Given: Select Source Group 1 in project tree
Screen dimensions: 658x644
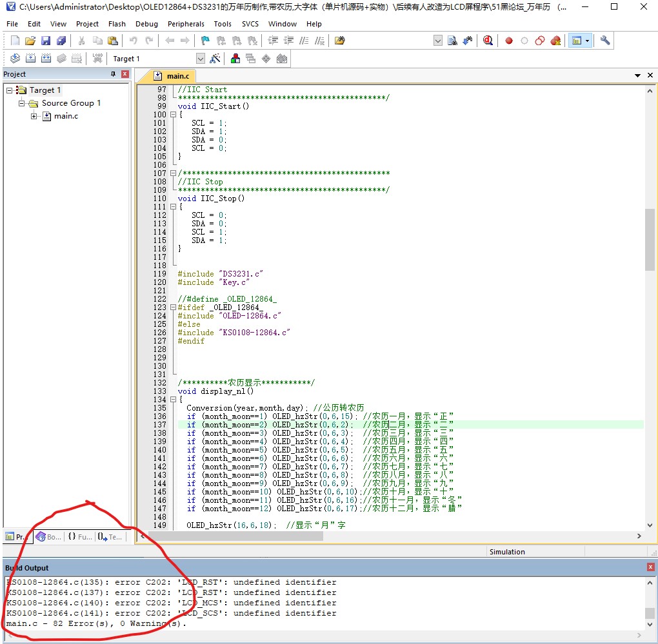Looking at the screenshot, I should (x=71, y=103).
